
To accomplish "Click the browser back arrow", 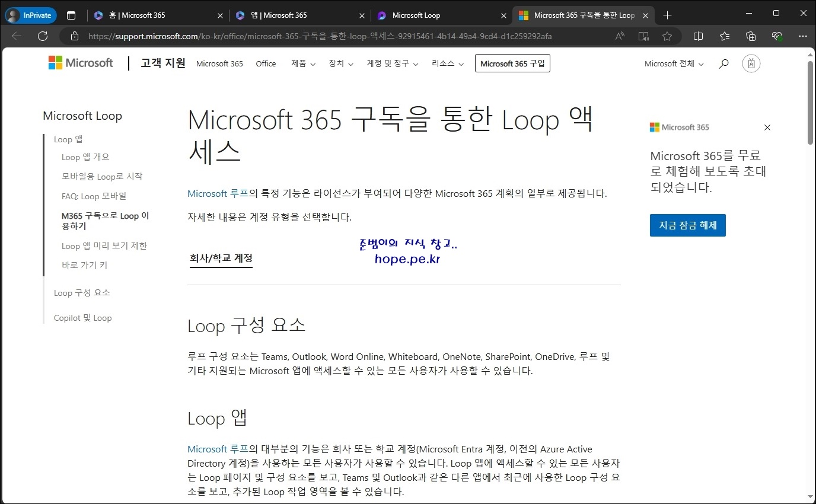I will 17,36.
